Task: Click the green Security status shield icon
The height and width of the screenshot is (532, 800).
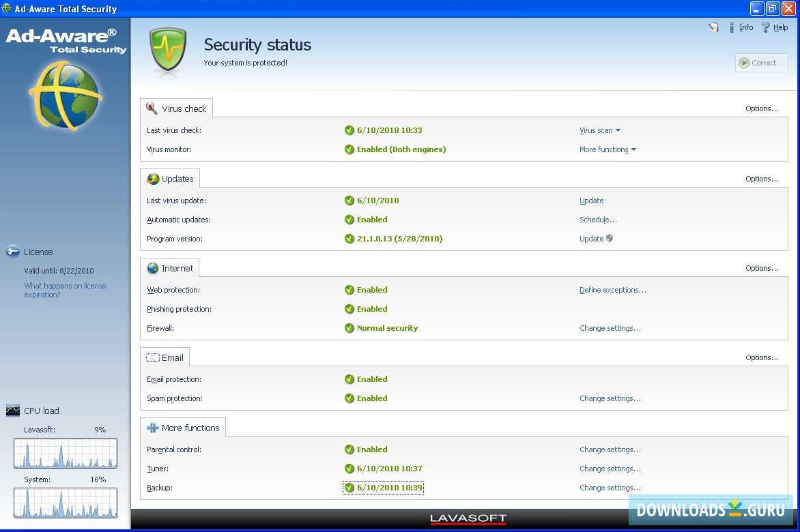Action: point(168,50)
